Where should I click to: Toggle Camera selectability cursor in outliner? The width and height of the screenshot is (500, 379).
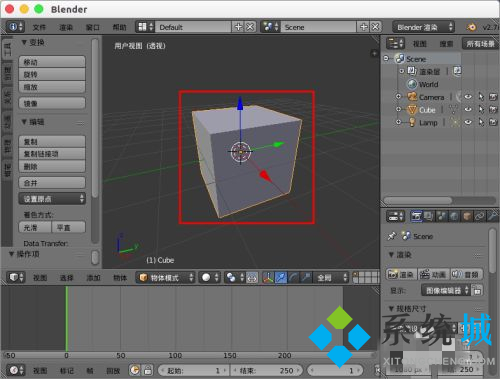coord(481,97)
